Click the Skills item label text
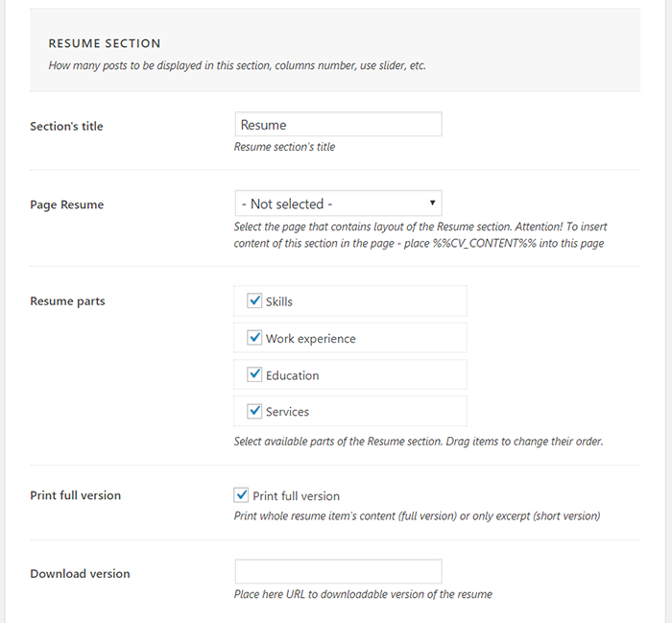Screen dimensions: 672x623 279,301
